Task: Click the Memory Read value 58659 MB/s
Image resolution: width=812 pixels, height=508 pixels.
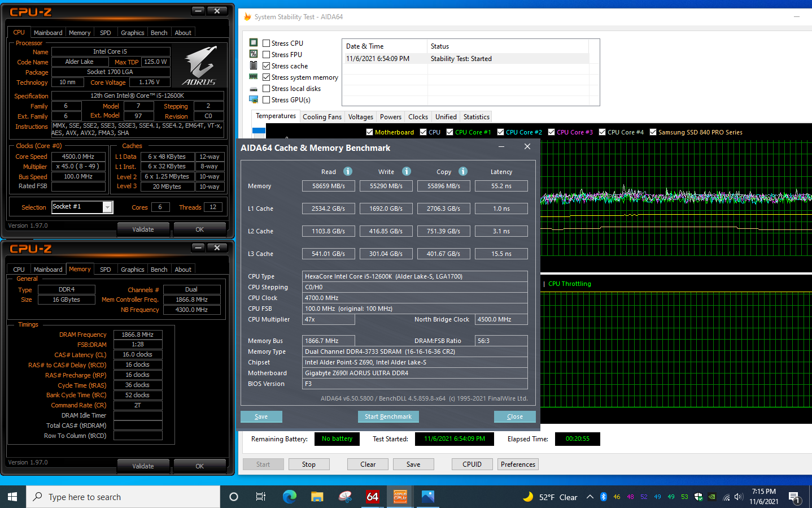Action: (x=329, y=186)
